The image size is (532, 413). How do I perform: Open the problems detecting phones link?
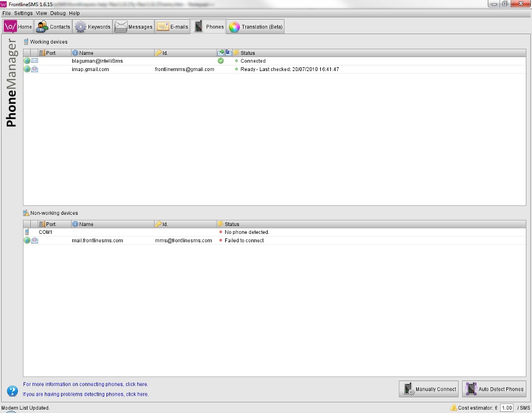click(86, 394)
